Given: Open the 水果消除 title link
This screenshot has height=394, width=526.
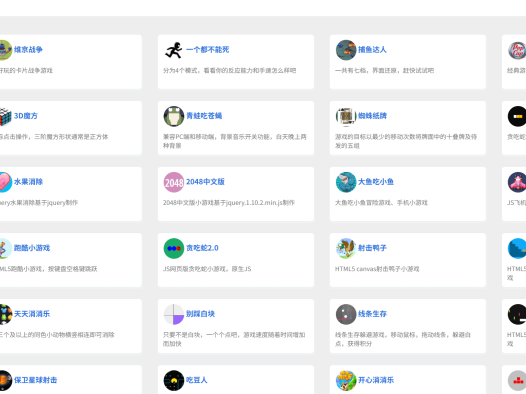Looking at the screenshot, I should pyautogui.click(x=28, y=181).
